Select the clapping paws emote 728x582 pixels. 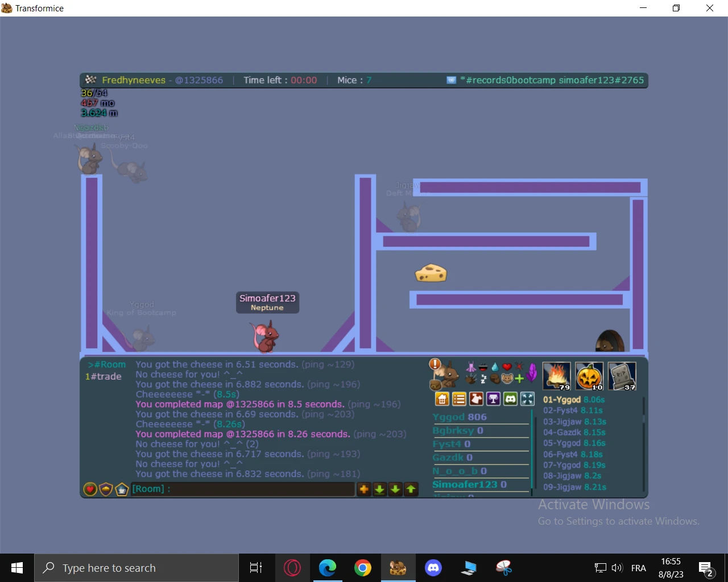click(471, 379)
